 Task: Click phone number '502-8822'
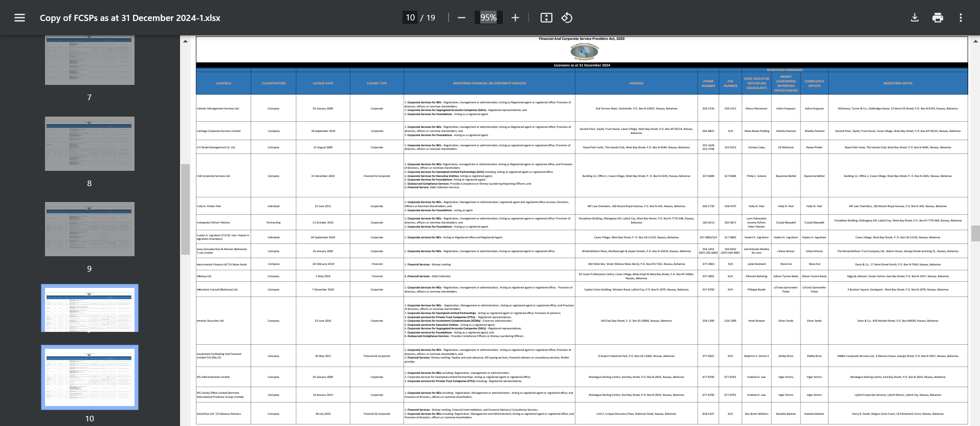708,131
